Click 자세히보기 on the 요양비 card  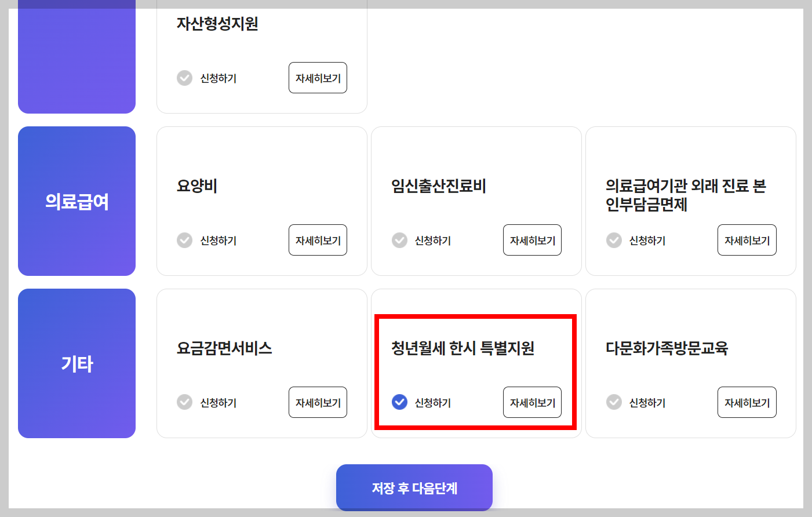tap(318, 240)
